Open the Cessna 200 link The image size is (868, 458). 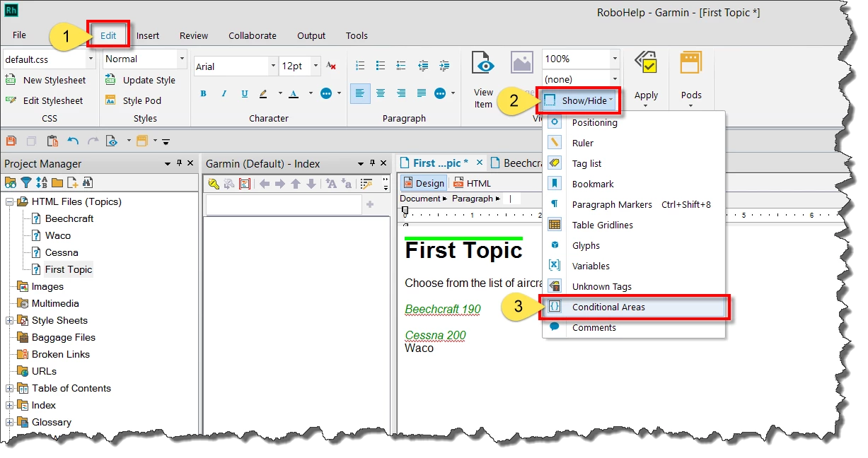pos(436,335)
